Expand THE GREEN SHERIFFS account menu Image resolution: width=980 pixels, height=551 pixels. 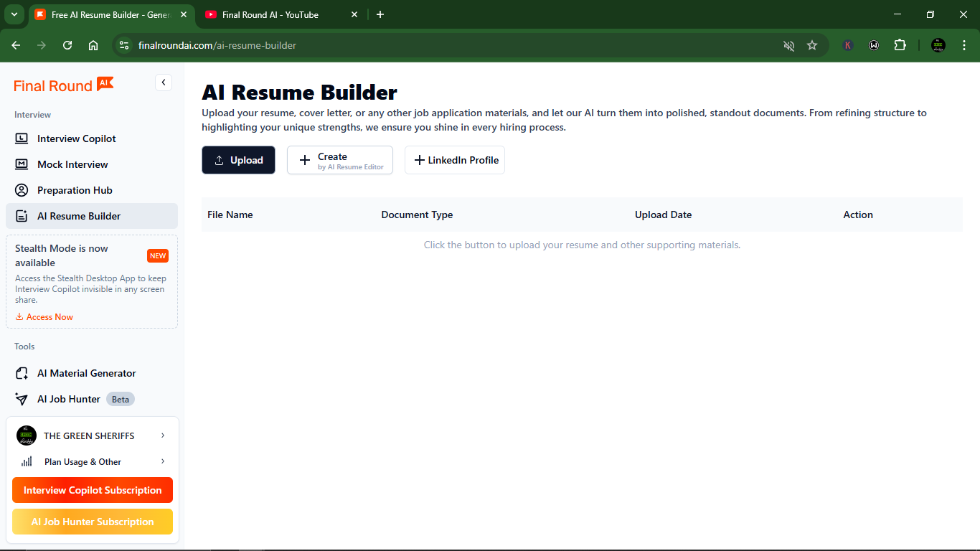93,435
